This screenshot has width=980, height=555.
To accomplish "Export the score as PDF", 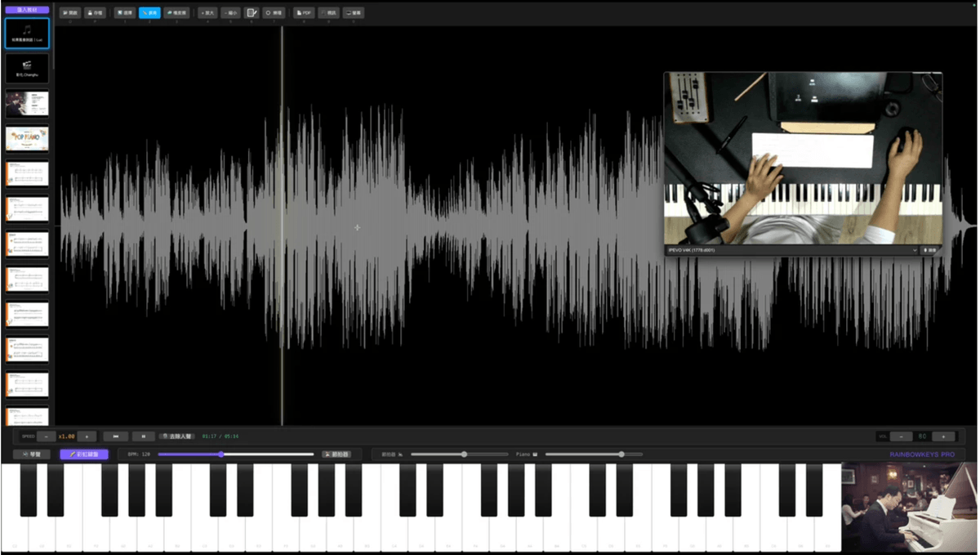I will click(303, 12).
